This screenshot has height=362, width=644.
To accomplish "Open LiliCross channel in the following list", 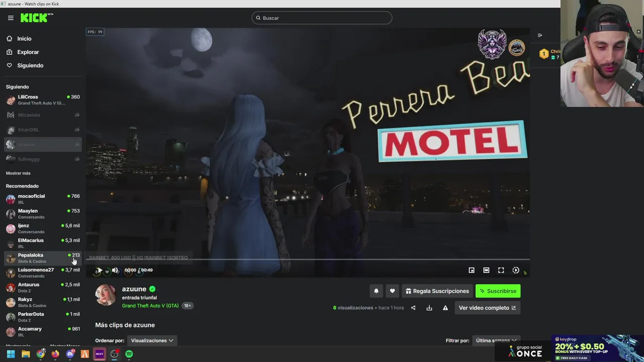I will 43,100.
